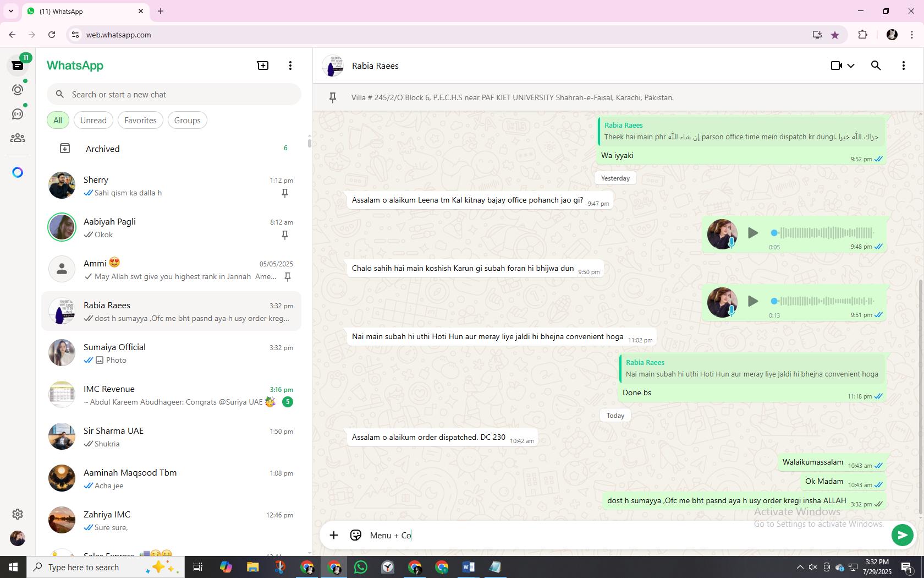Open Zahriya IMC chat
924x578 pixels.
coord(172,521)
